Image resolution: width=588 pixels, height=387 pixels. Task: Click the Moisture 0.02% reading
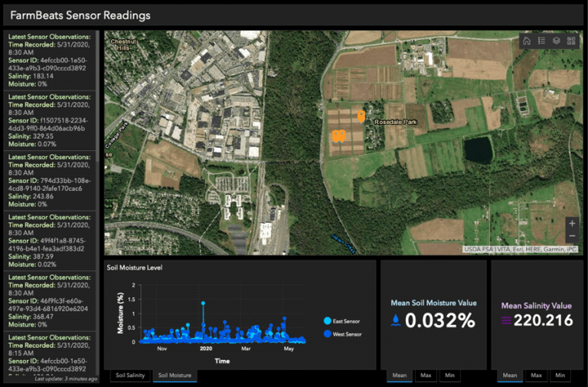pyautogui.click(x=32, y=264)
